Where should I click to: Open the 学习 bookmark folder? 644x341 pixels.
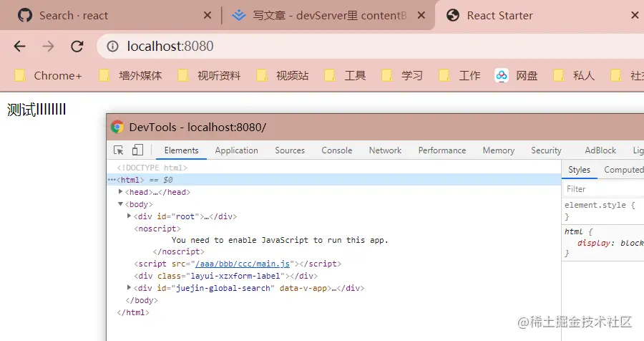(402, 76)
